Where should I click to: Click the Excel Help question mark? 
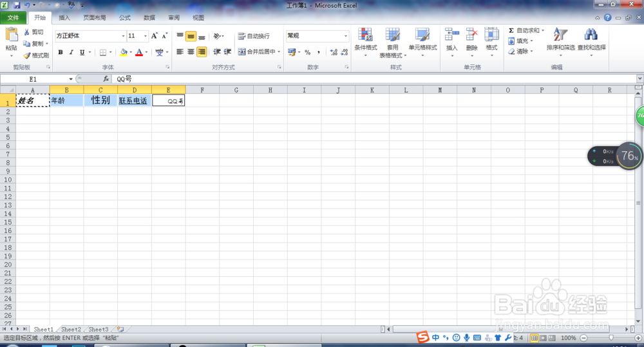point(607,17)
